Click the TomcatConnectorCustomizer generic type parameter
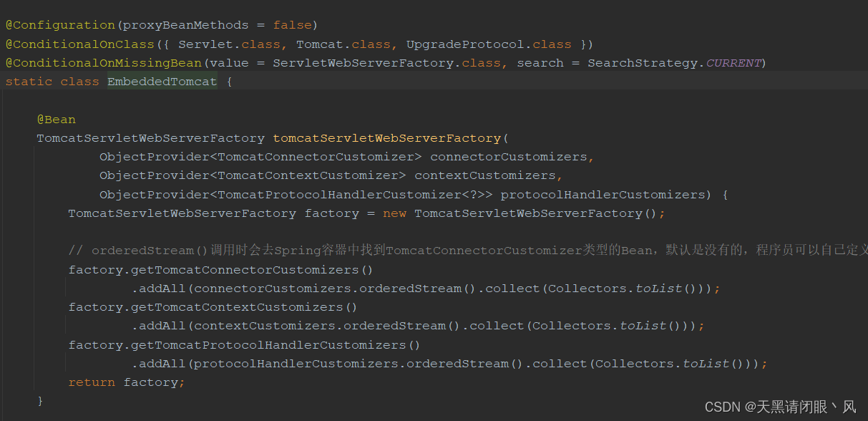The image size is (868, 421). coord(316,157)
